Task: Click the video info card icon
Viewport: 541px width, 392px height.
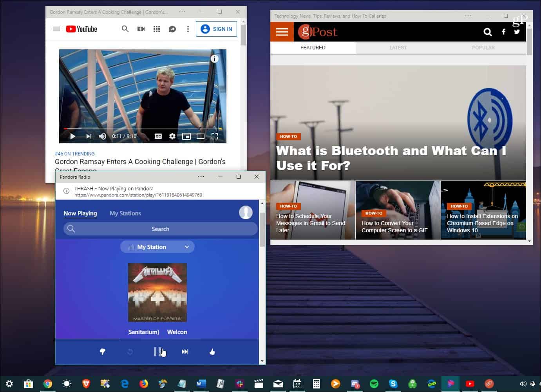Action: (x=214, y=59)
